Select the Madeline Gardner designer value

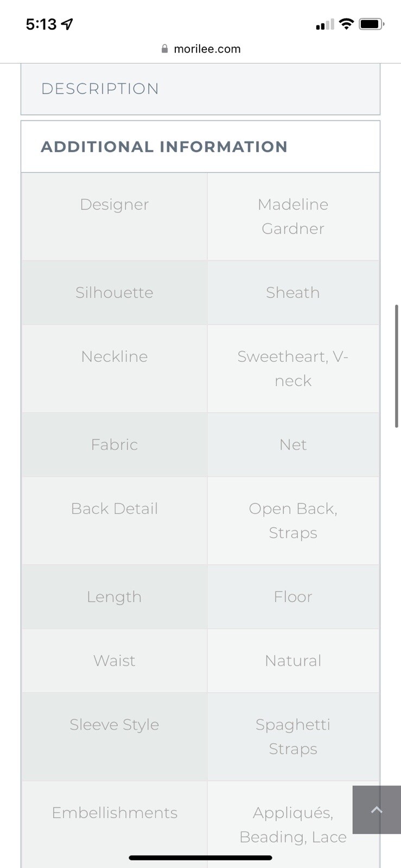(x=293, y=216)
